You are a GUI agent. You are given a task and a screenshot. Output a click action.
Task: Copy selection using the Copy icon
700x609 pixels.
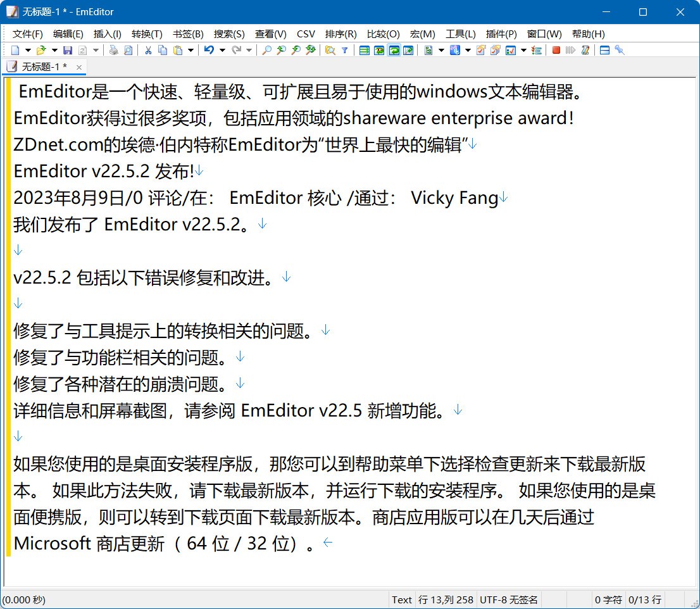coord(163,50)
